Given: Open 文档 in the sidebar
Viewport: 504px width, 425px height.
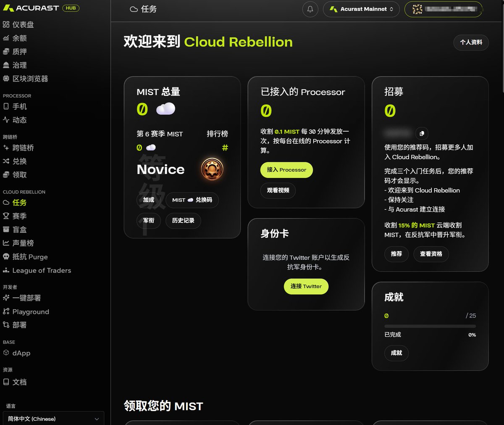Looking at the screenshot, I should click(x=15, y=382).
